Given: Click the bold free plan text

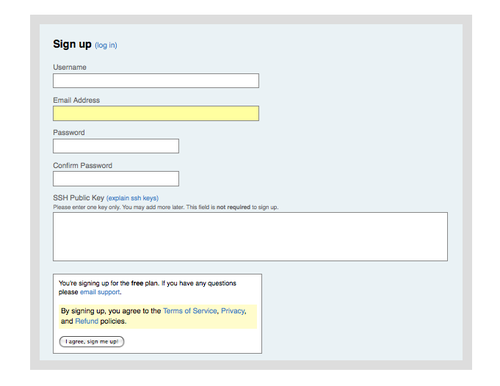Looking at the screenshot, I should click(x=137, y=283).
